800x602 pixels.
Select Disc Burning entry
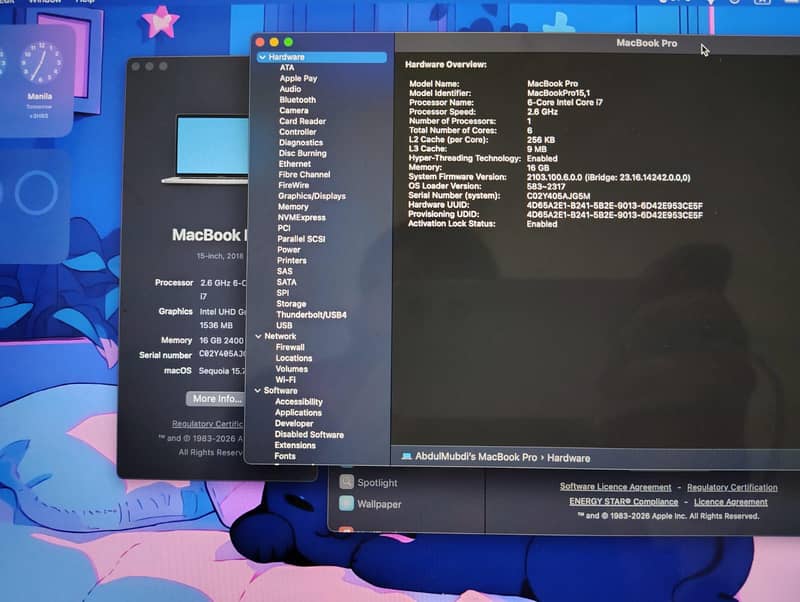303,153
